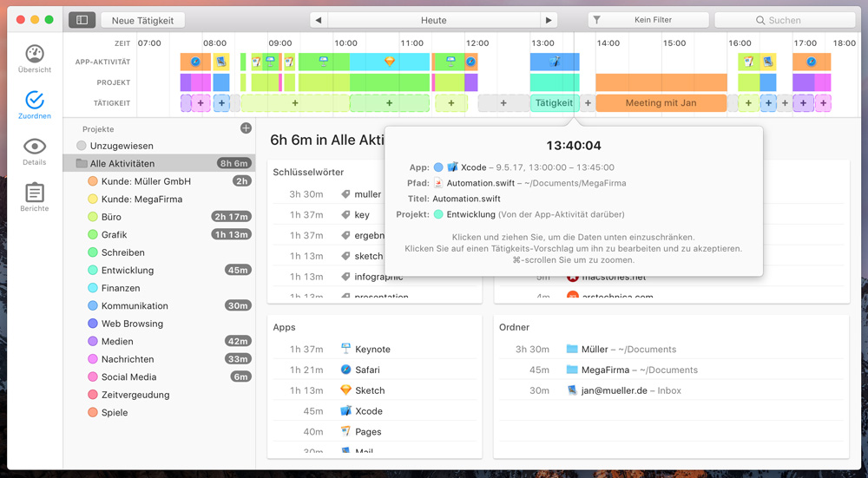
Task: Toggle the sidebar panel button
Action: (x=82, y=20)
